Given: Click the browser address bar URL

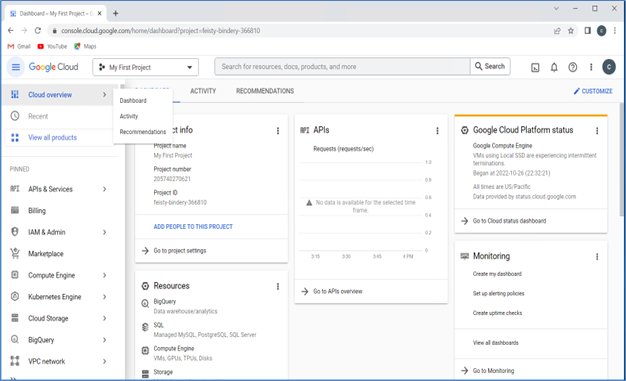Looking at the screenshot, I should tap(160, 31).
